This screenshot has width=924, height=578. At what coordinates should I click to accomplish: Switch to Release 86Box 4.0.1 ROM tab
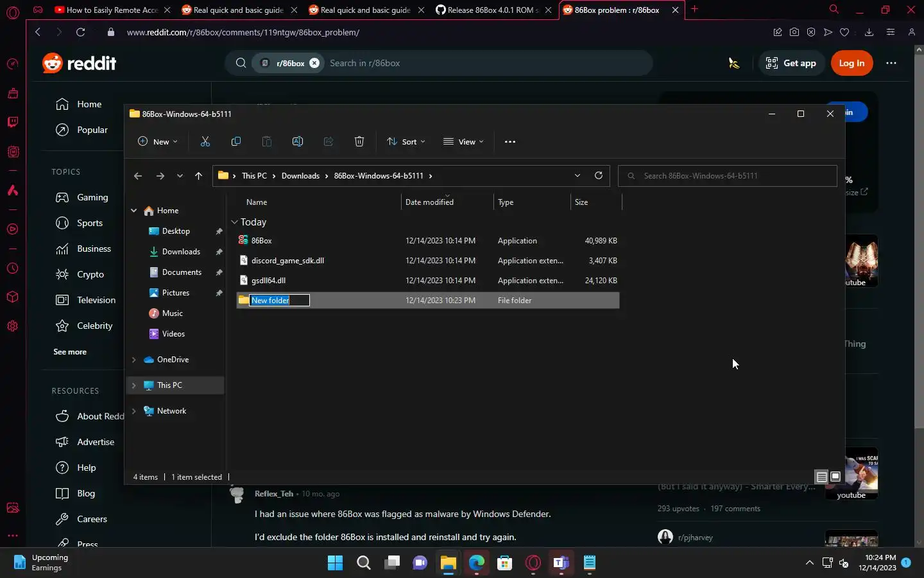[493, 10]
